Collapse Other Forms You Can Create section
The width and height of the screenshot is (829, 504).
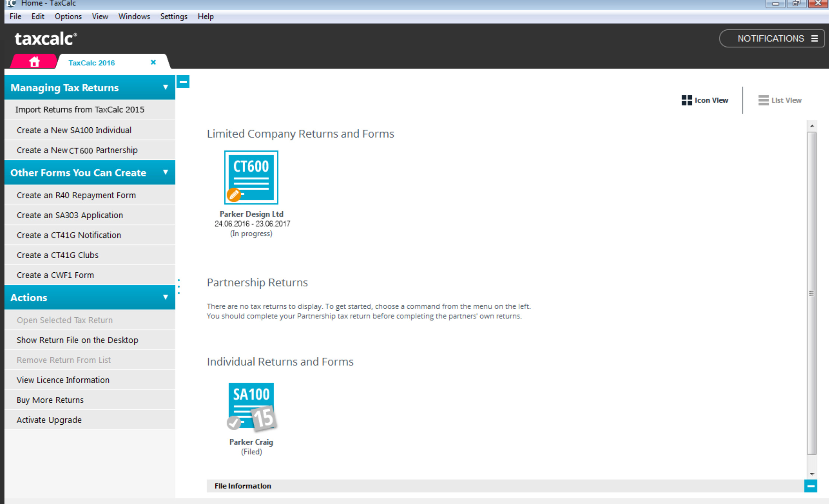point(165,172)
